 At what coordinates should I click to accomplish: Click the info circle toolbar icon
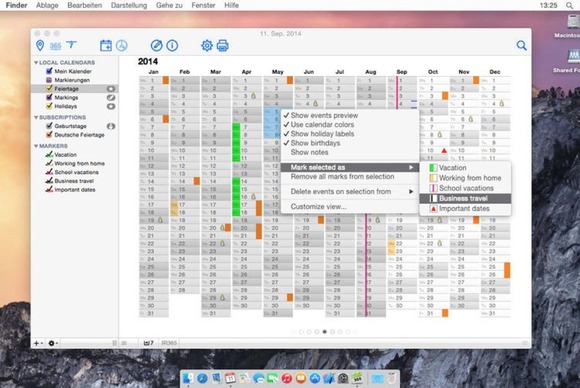coord(172,45)
